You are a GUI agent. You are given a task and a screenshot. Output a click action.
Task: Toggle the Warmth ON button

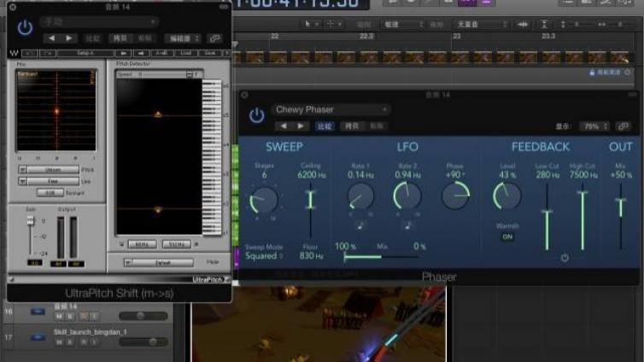click(x=507, y=236)
